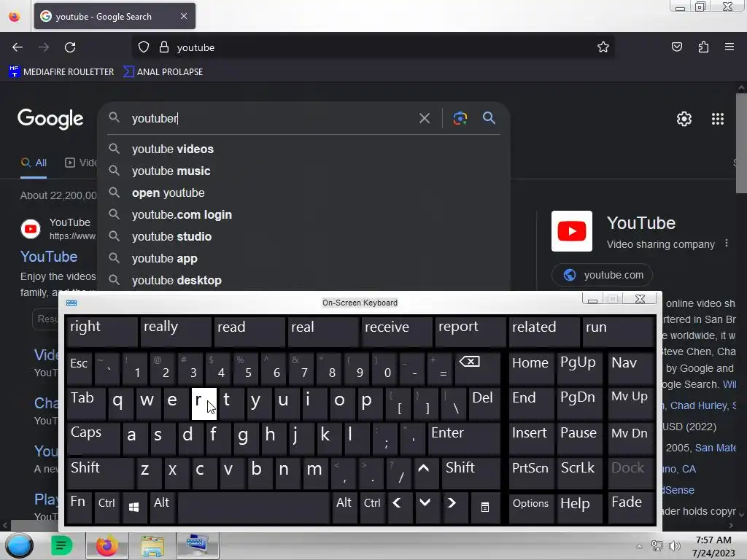Select suggestion 'youtube studio'

point(303,237)
